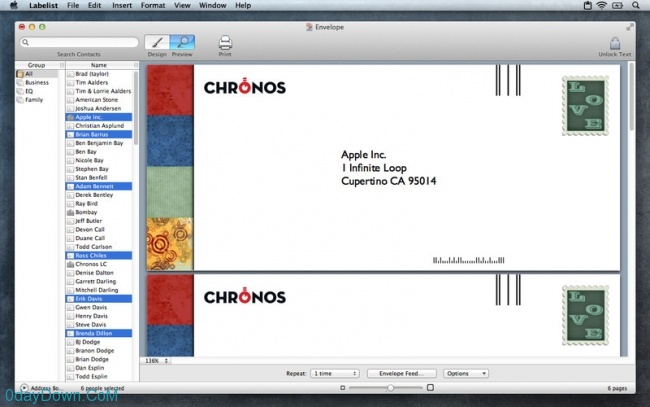This screenshot has width=650, height=407.
Task: Click the large zoom-in square icon
Action: pyautogui.click(x=430, y=388)
